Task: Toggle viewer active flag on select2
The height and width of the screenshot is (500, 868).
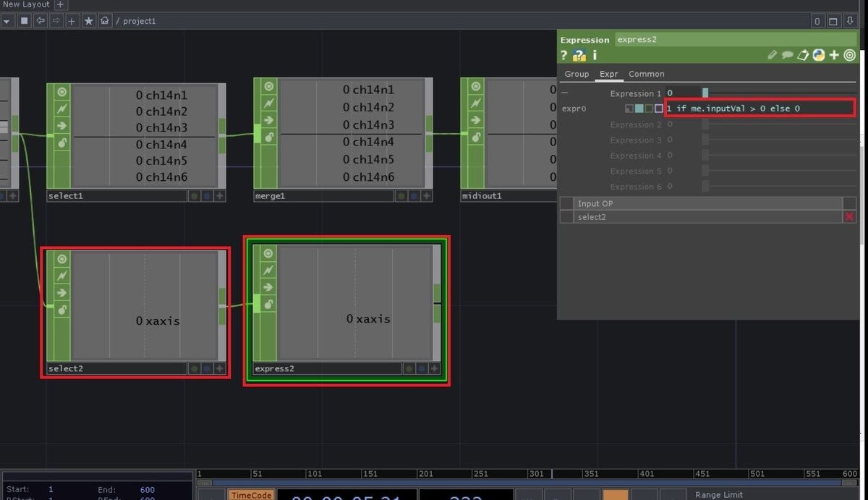Action: point(62,259)
